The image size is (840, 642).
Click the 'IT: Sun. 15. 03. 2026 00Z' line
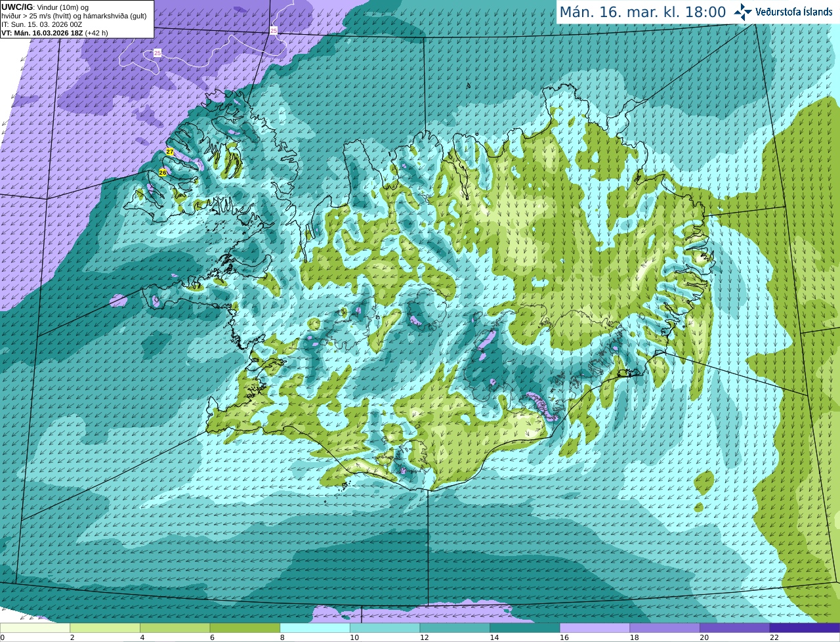[41, 24]
